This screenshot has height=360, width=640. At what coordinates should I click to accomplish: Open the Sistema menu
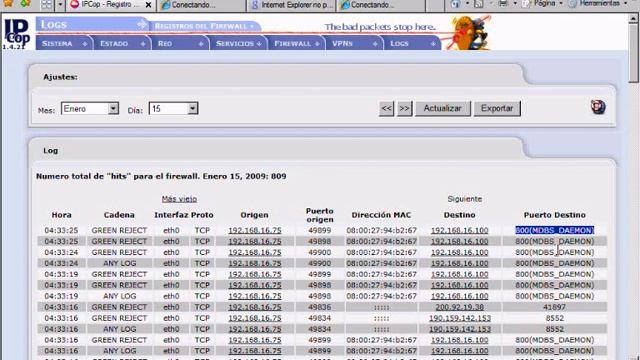coord(64,43)
